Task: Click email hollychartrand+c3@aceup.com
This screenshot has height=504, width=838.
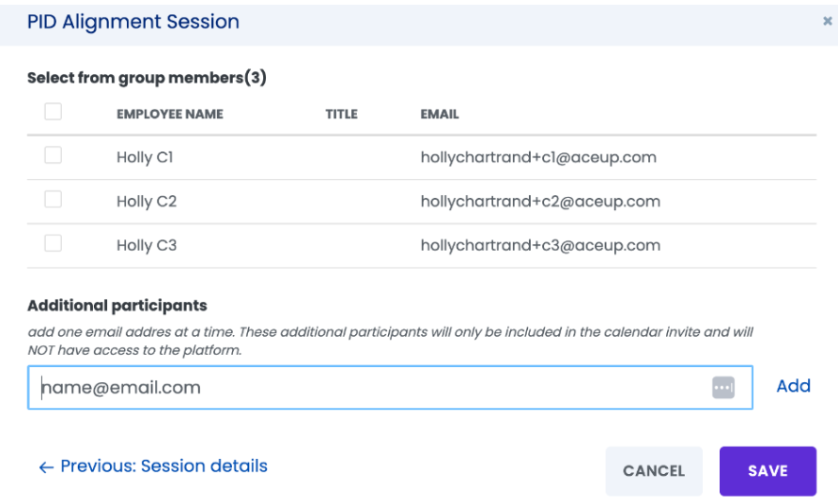Action: coord(540,245)
